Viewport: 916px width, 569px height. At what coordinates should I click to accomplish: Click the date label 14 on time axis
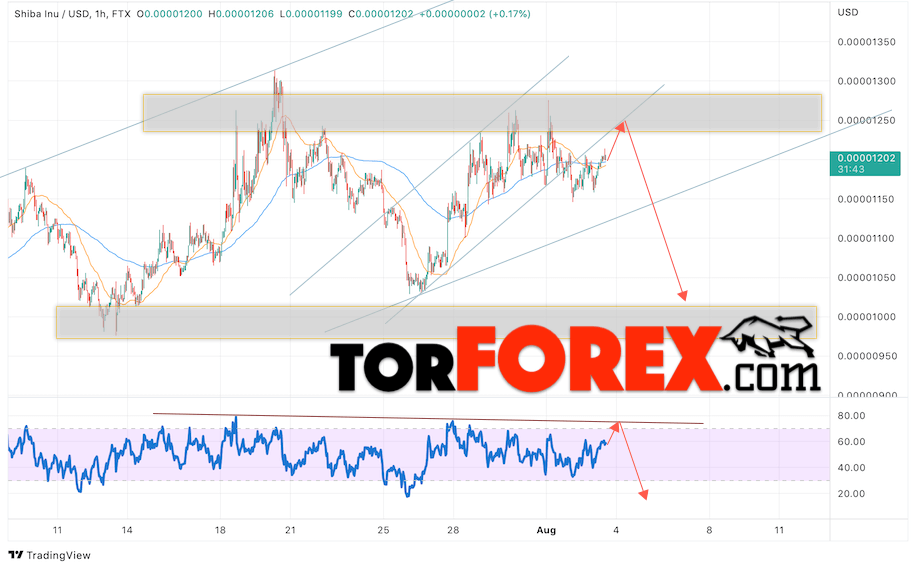coord(127,530)
